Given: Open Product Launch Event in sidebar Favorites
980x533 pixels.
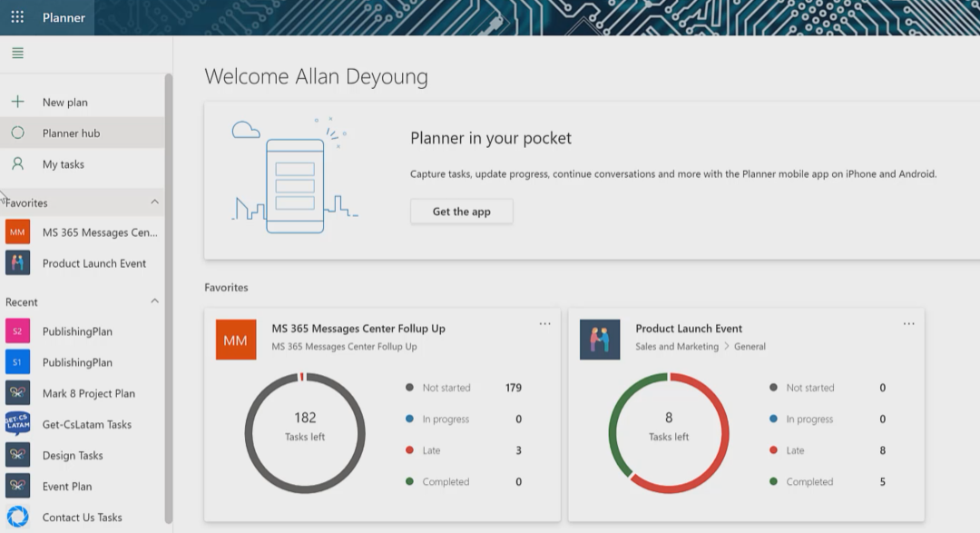Looking at the screenshot, I should [83, 263].
